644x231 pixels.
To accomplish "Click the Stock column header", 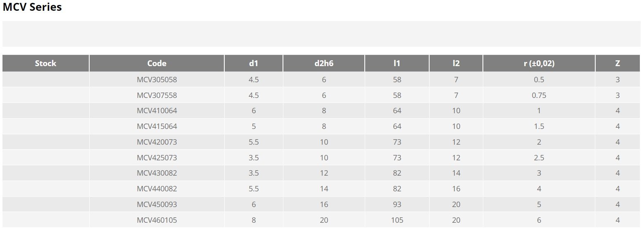I will coord(45,63).
